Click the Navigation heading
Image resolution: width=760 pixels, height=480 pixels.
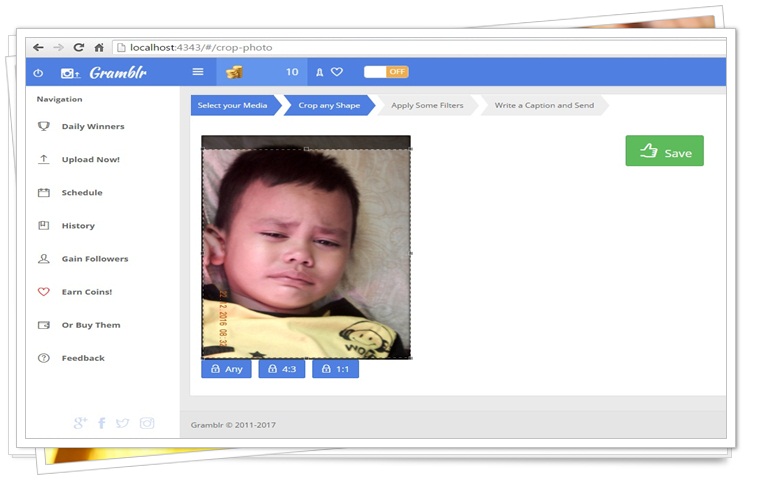[60, 99]
